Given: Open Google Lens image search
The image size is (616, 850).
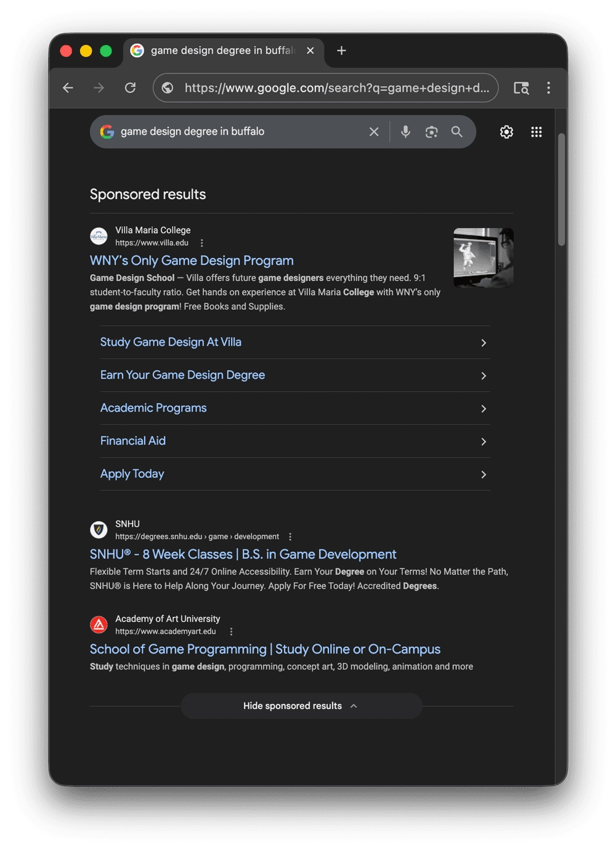Looking at the screenshot, I should click(431, 132).
